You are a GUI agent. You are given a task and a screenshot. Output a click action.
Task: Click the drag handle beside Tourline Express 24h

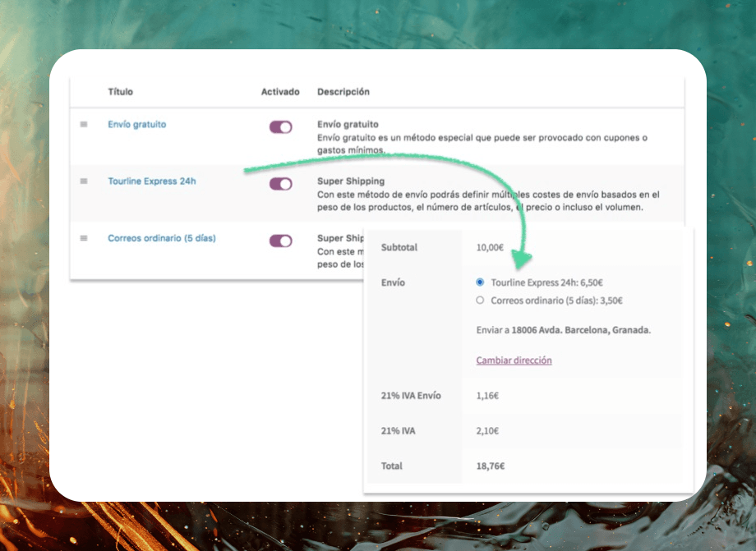[x=83, y=181]
